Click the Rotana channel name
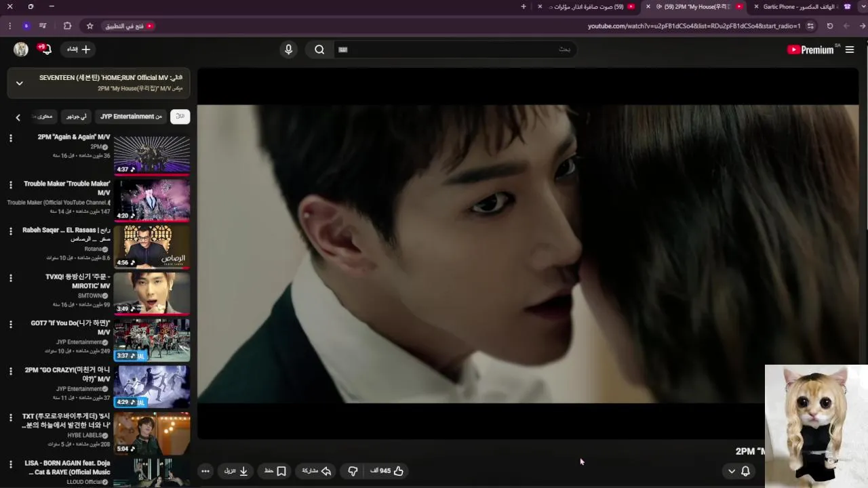 (93, 249)
